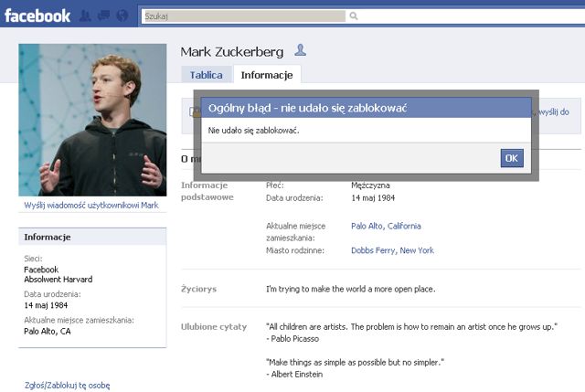Image resolution: width=585 pixels, height=392 pixels.
Task: Click 'Absolwent Harvard' in sidebar
Action: pos(58,280)
